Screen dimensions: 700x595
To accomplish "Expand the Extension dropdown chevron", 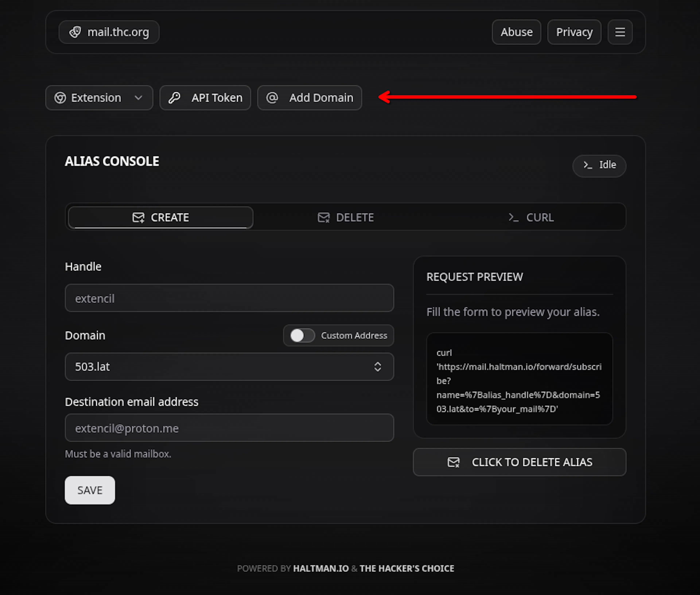I will [138, 98].
